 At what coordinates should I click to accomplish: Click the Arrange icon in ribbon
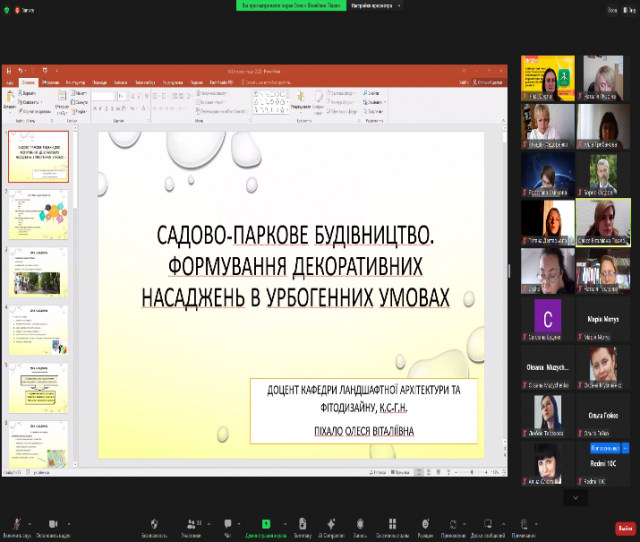click(x=300, y=98)
